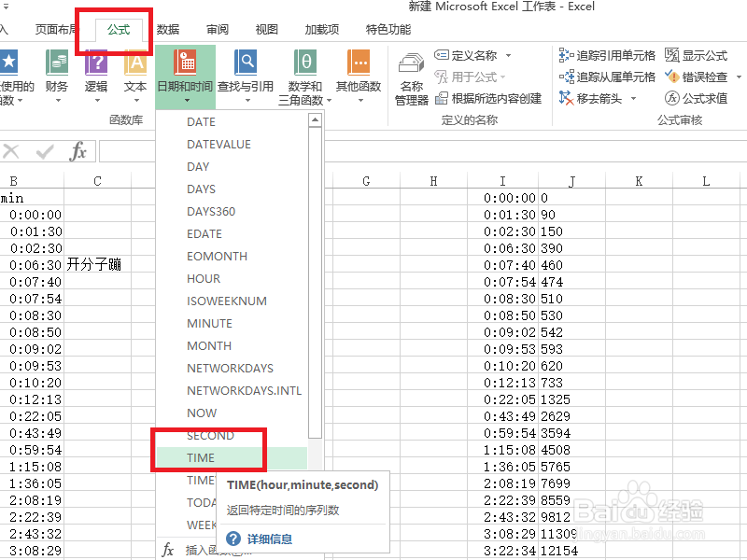Select column L header

pos(706,181)
